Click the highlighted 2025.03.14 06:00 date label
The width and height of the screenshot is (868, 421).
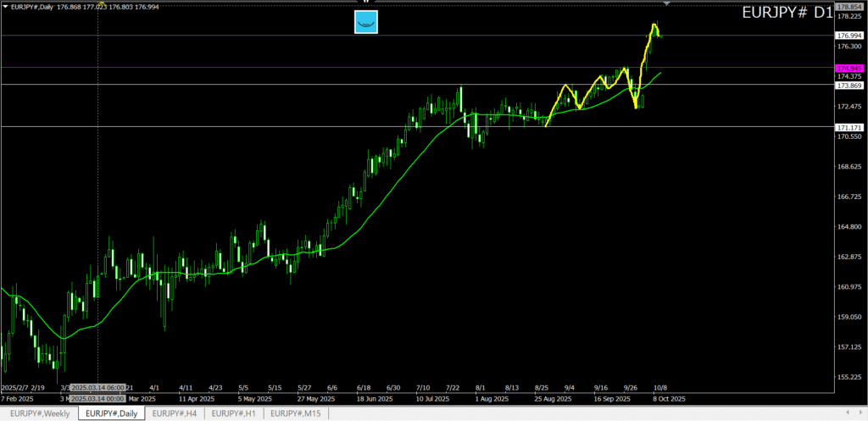point(97,387)
